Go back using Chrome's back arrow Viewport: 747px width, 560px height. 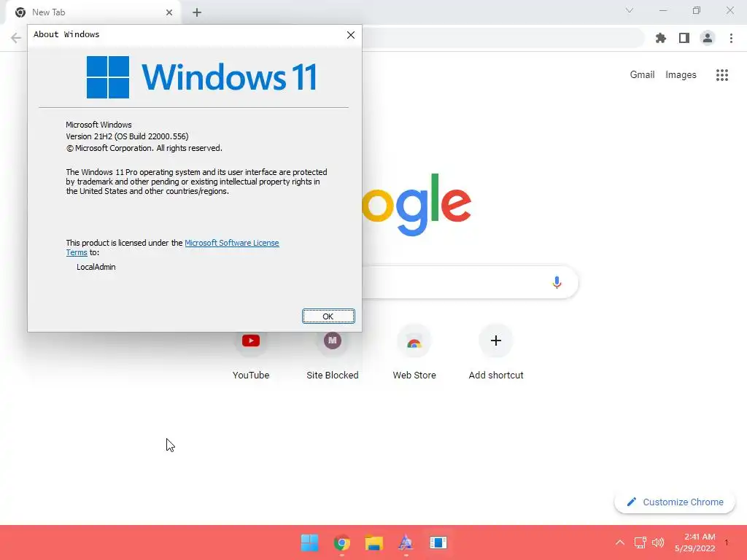16,38
